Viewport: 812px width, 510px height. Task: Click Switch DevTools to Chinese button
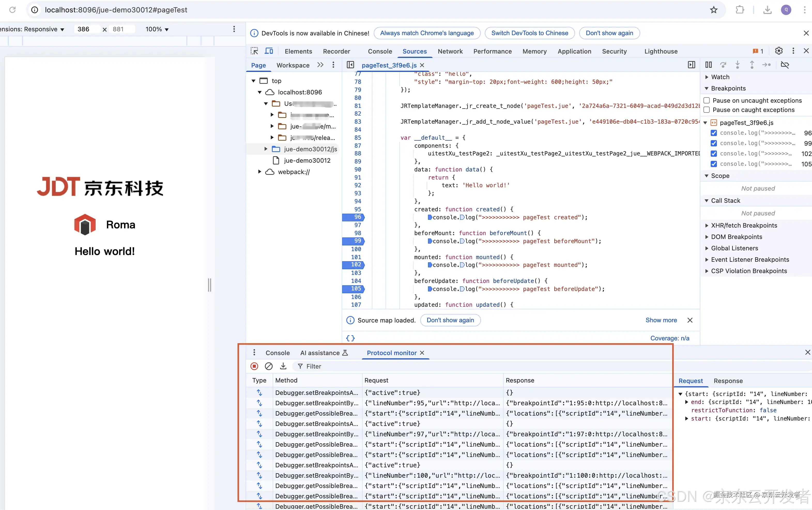(x=529, y=33)
